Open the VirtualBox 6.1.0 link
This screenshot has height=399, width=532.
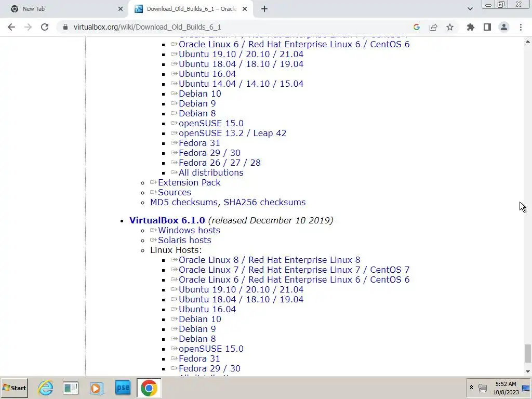click(x=167, y=220)
